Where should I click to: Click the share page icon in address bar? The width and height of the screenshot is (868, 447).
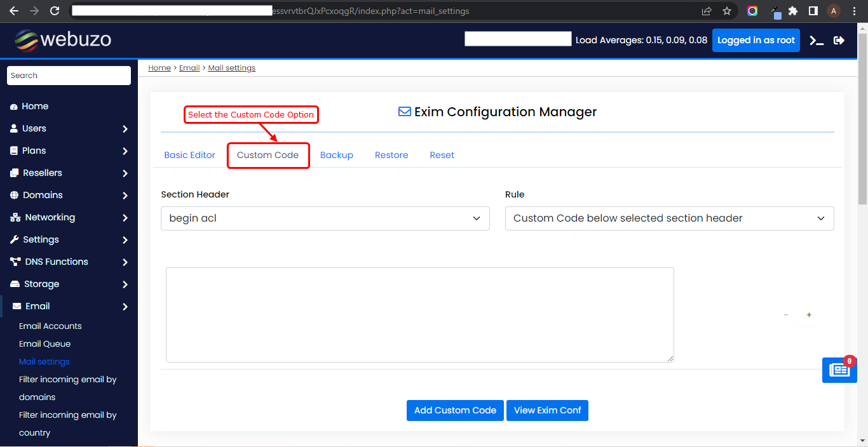[707, 11]
